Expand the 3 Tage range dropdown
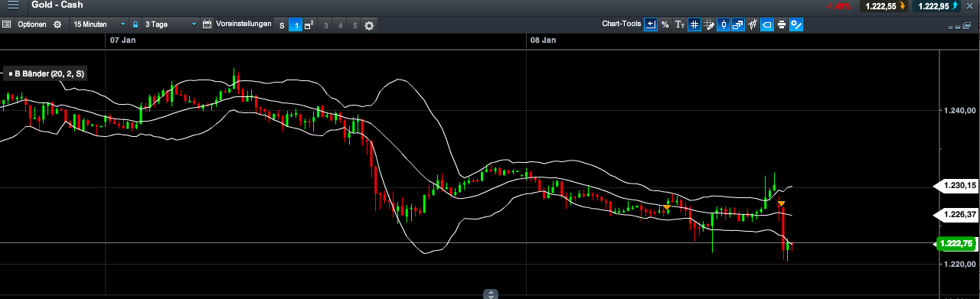Image resolution: width=980 pixels, height=299 pixels. [171, 24]
